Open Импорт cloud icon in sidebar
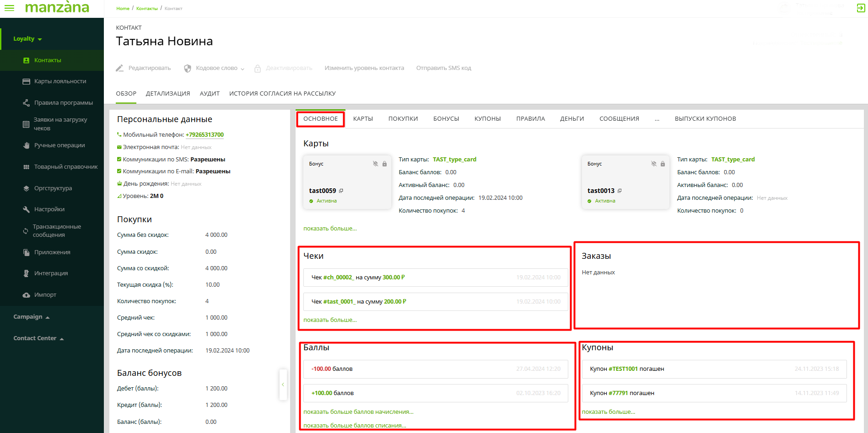 [x=26, y=295]
